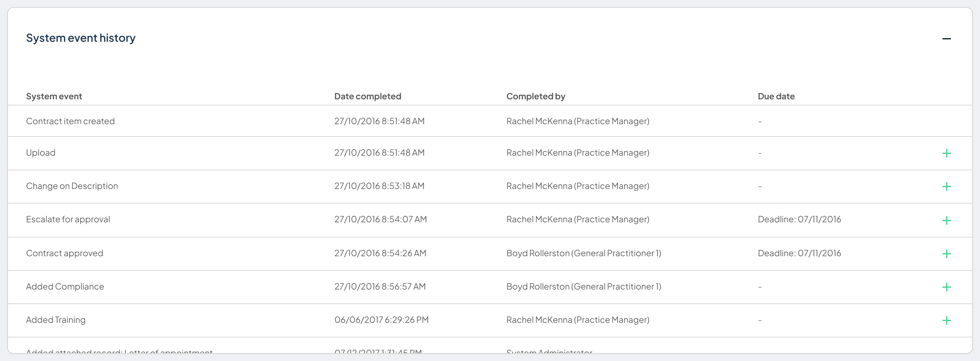Click Deadline 07/11/2016 in Contract approved row
The image size is (980, 361).
click(799, 253)
